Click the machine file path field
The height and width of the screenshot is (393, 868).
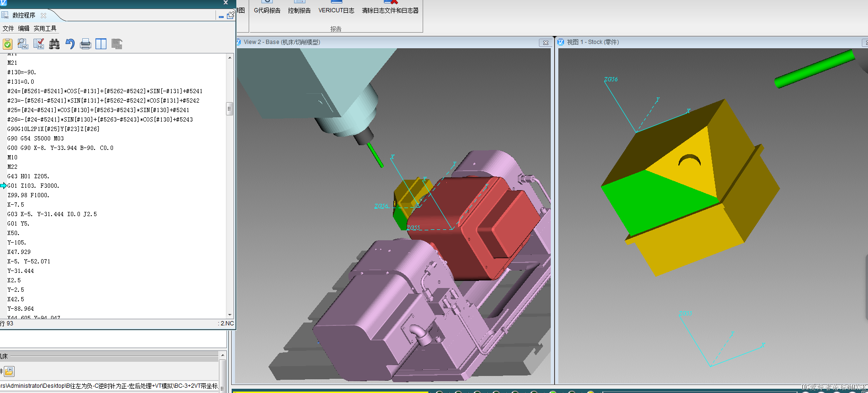click(109, 386)
